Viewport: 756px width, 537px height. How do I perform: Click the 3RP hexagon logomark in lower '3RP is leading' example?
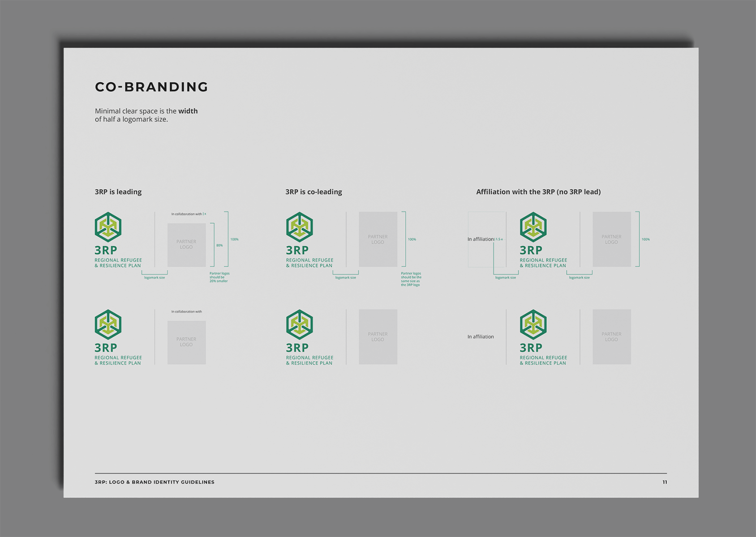(x=108, y=324)
